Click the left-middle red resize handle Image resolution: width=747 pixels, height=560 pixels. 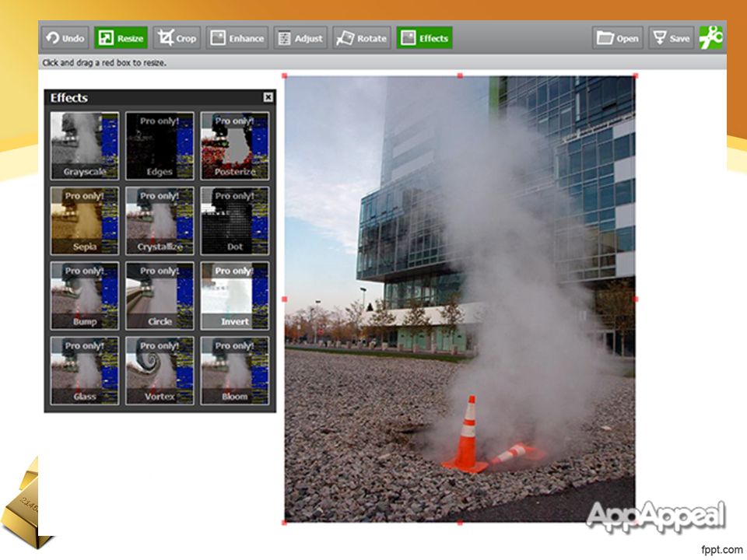pyautogui.click(x=285, y=299)
